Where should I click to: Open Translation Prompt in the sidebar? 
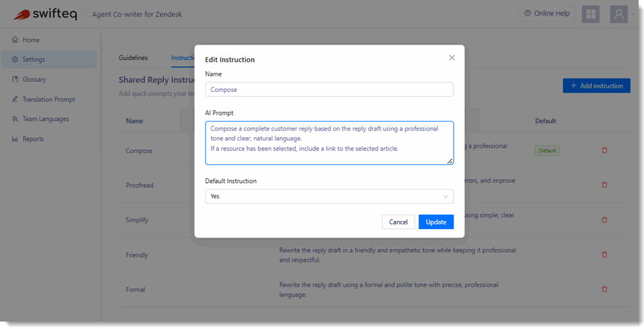(49, 99)
